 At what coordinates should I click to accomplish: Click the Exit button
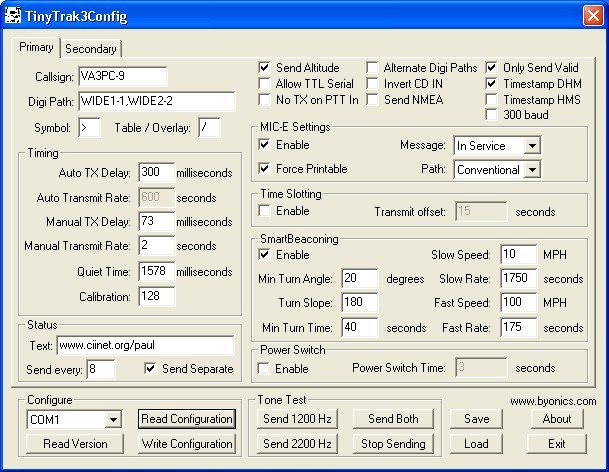(557, 444)
